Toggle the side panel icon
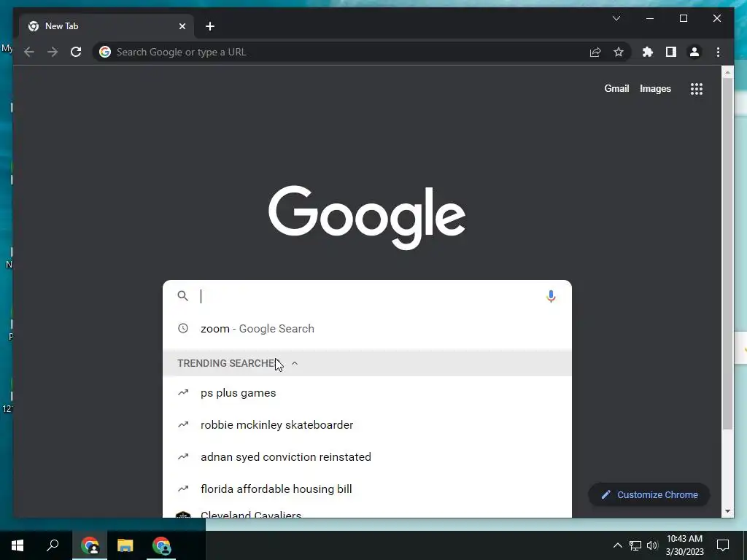Image resolution: width=747 pixels, height=560 pixels. click(671, 52)
